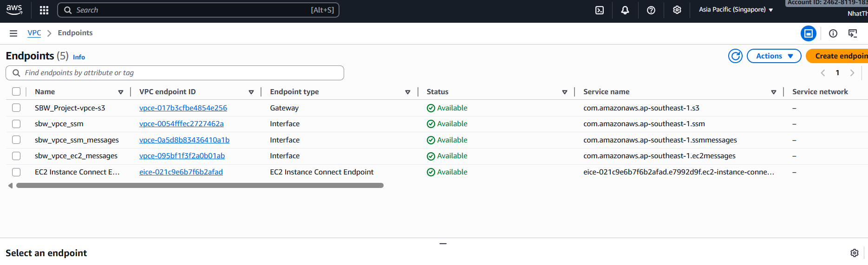Open the info panel icon
The image size is (868, 265).
tap(833, 33)
